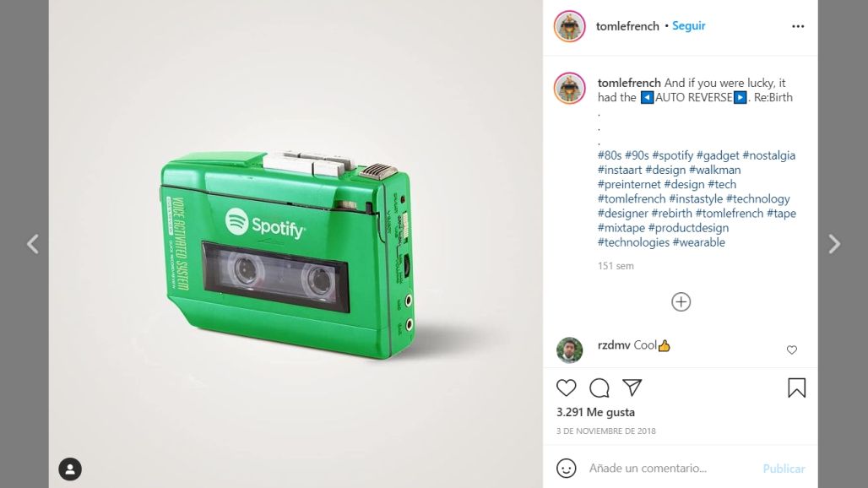This screenshot has height=488, width=868.
Task: Go to the next post arrow
Action: tap(834, 243)
